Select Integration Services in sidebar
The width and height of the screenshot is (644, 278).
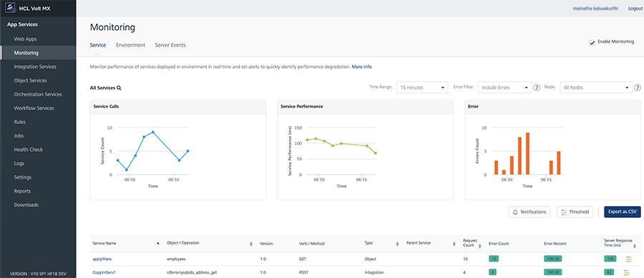(35, 67)
